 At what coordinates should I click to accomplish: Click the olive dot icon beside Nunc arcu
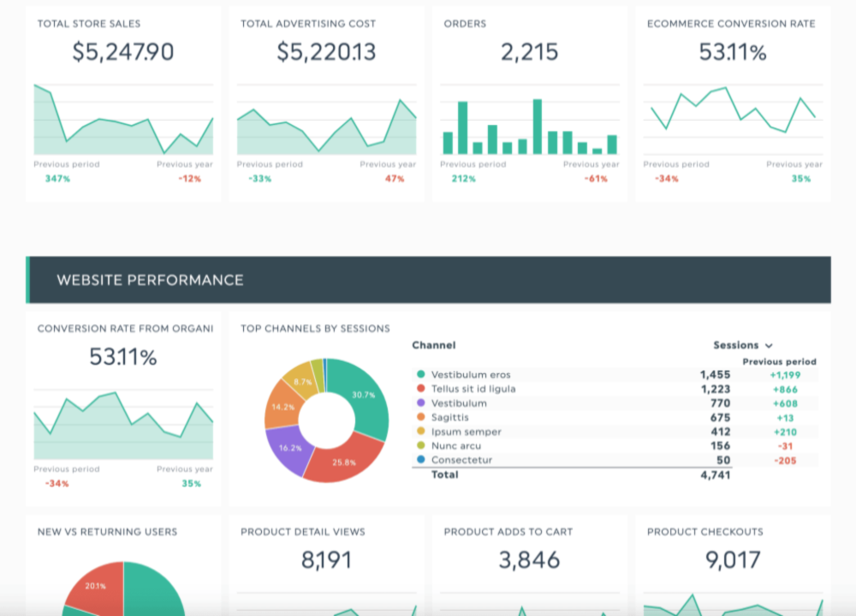point(419,446)
